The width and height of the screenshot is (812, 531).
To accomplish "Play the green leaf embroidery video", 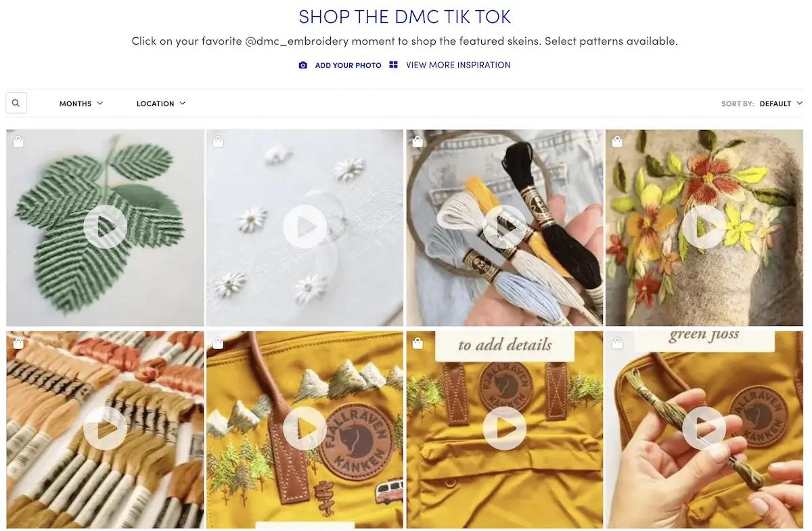I will (105, 227).
